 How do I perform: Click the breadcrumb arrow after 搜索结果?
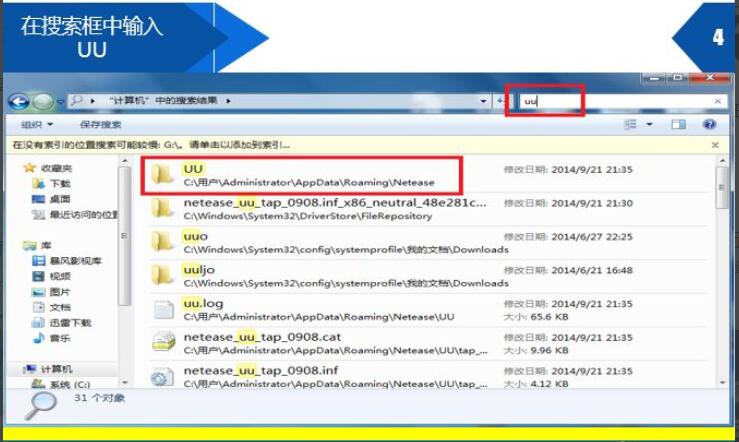click(x=228, y=101)
